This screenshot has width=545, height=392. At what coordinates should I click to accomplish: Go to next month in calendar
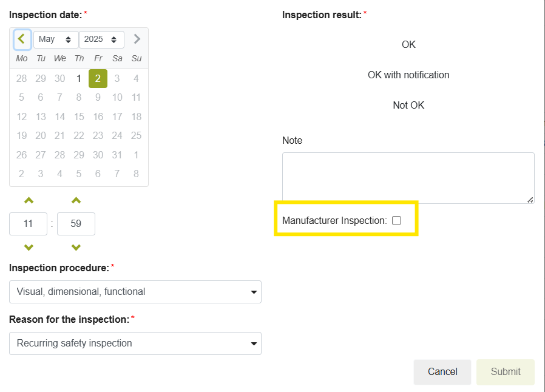(137, 39)
